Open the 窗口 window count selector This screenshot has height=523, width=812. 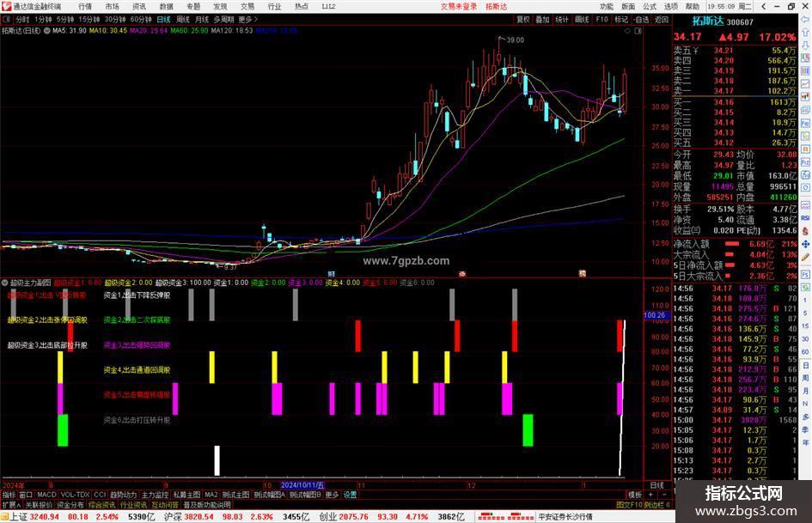click(x=26, y=495)
